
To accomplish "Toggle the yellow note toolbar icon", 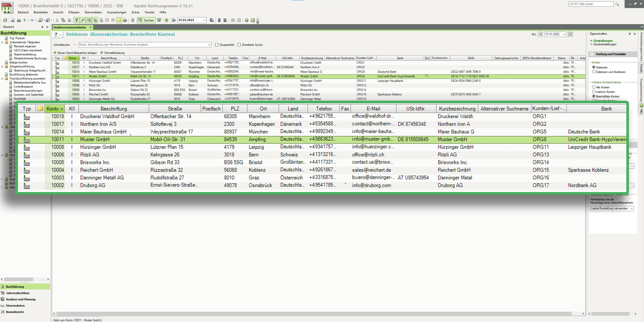I will click(x=119, y=20).
